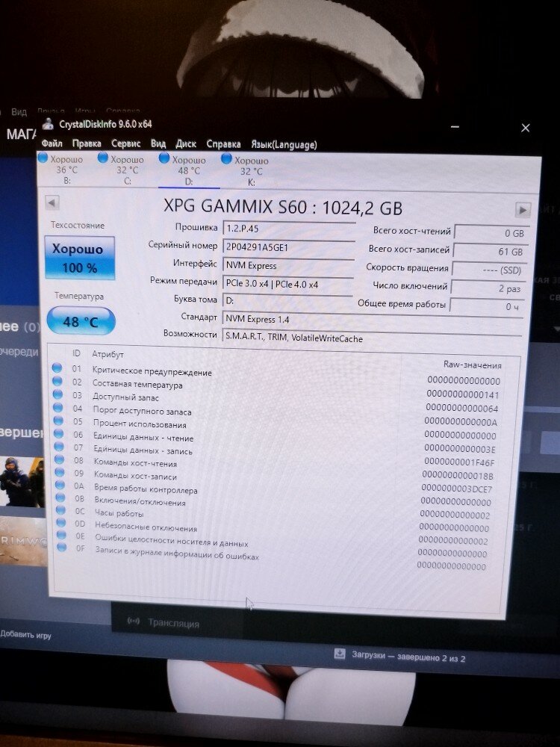The height and width of the screenshot is (747, 560).
Task: Click the transfer mode field PCIe 3.0 x4
Action: click(287, 283)
